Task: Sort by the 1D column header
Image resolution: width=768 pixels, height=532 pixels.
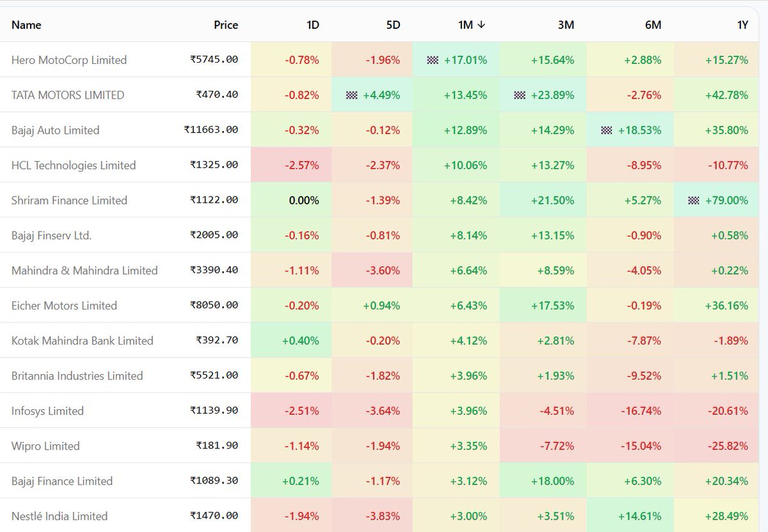Action: tap(312, 25)
